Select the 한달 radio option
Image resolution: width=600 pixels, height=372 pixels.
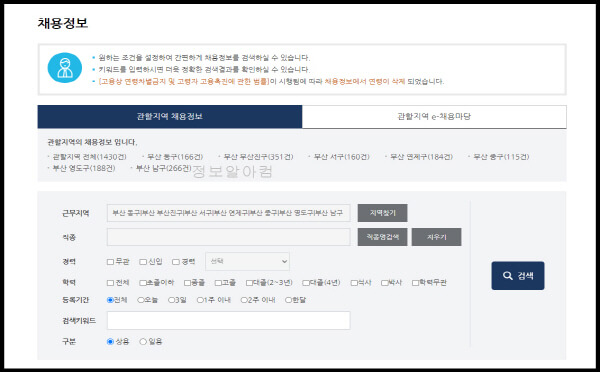(289, 300)
